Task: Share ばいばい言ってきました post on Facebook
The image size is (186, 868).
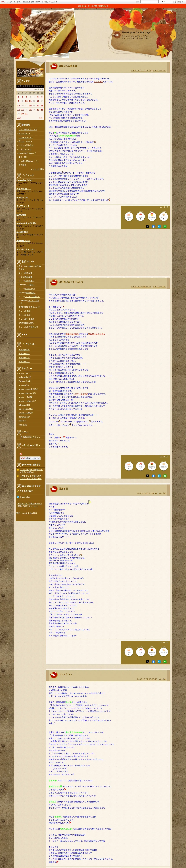Action: coord(153,476)
